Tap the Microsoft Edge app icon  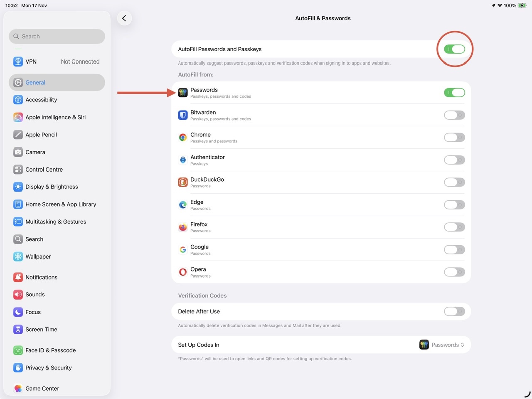(x=183, y=205)
